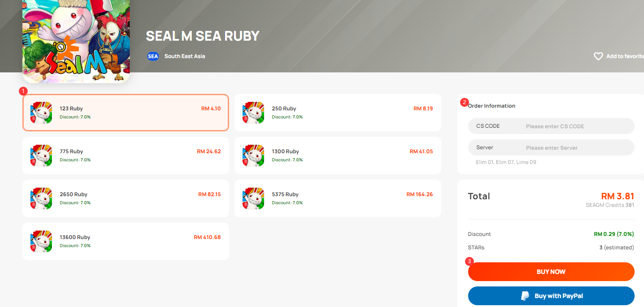This screenshot has height=307, width=644.
Task: Click the RM 82.15 price
Action: click(x=209, y=194)
